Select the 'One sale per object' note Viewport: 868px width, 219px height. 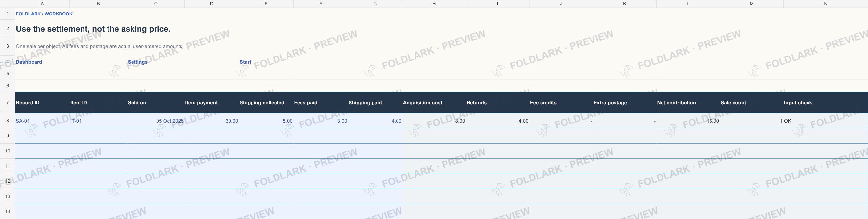100,46
